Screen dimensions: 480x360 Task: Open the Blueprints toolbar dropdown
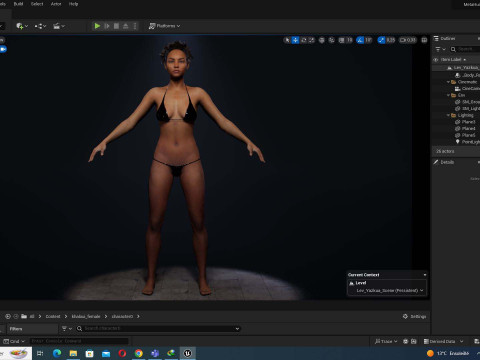[40, 26]
